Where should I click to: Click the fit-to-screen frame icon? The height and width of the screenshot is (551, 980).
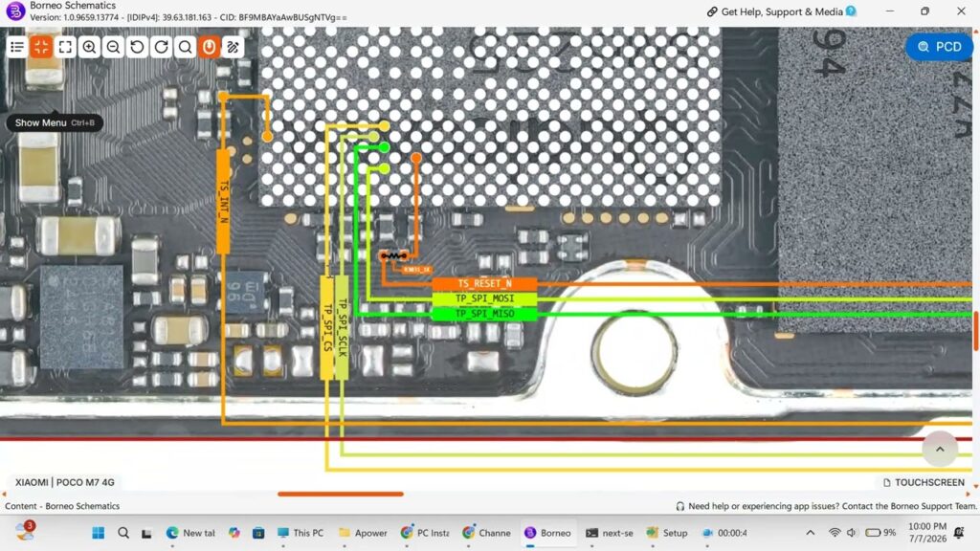pos(66,47)
